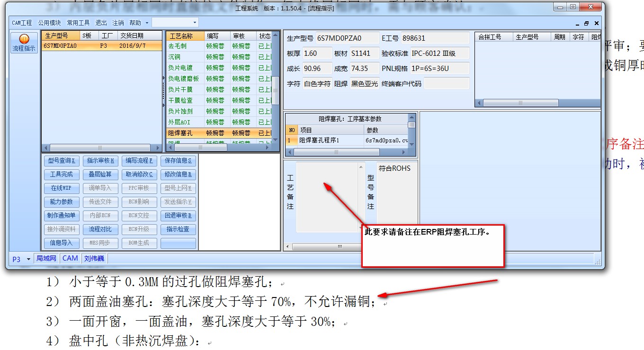Select the 沉铜 process row

pos(219,57)
